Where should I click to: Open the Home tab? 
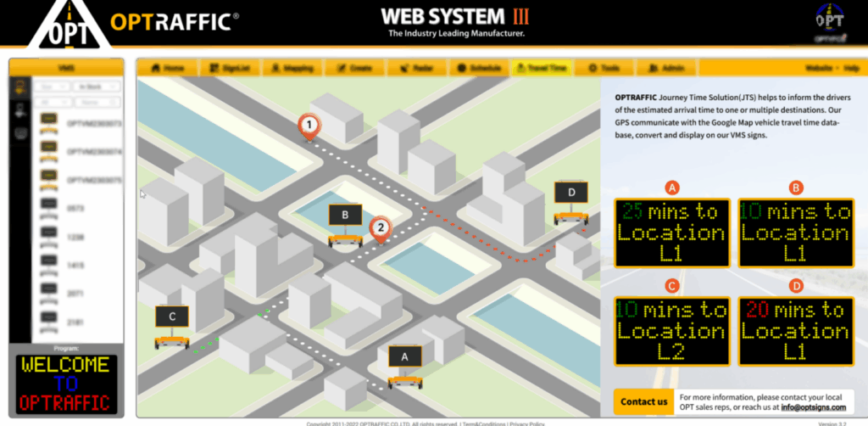pos(168,68)
